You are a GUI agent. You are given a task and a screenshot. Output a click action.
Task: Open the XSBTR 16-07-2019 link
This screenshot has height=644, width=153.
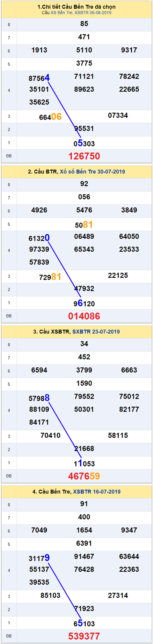pyautogui.click(x=97, y=492)
